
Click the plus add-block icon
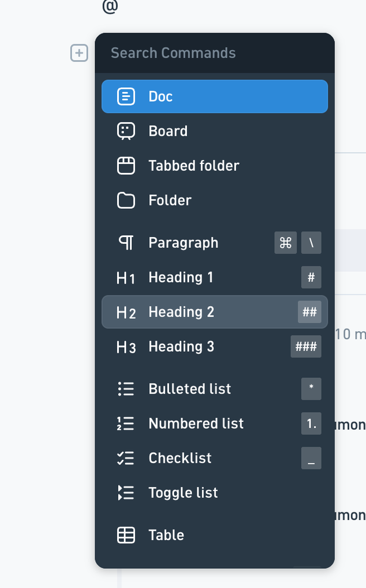click(x=79, y=53)
